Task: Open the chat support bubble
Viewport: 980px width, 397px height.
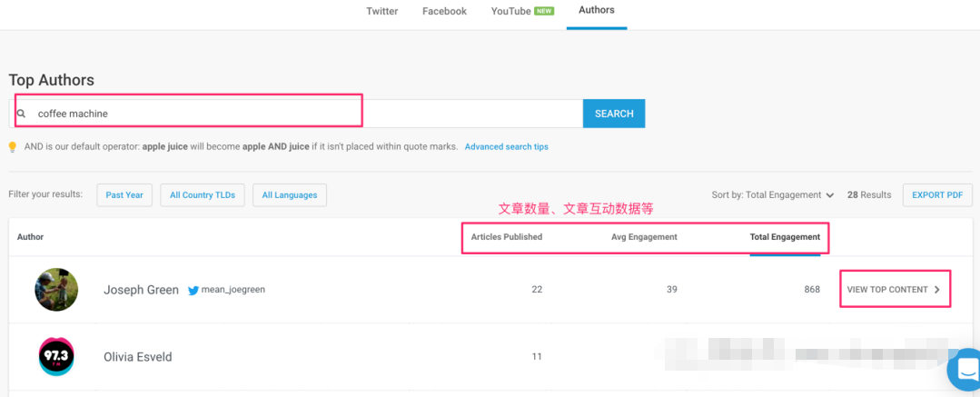Action: pyautogui.click(x=965, y=370)
